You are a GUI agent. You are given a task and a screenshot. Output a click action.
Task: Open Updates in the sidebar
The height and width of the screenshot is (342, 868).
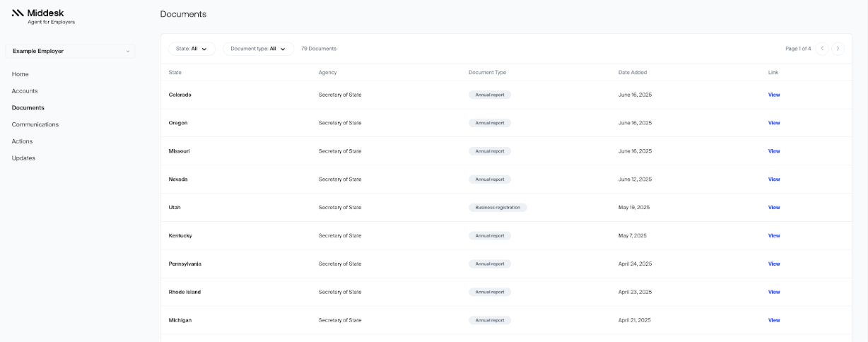point(23,158)
